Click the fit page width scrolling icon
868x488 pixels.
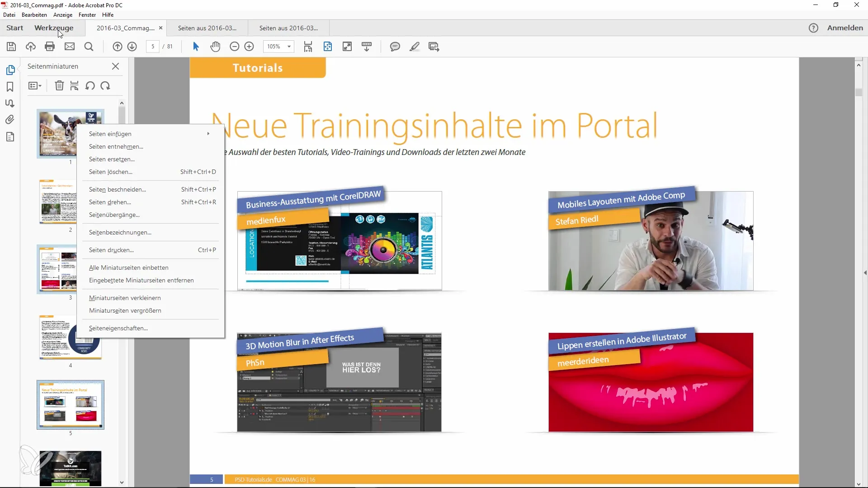[308, 47]
